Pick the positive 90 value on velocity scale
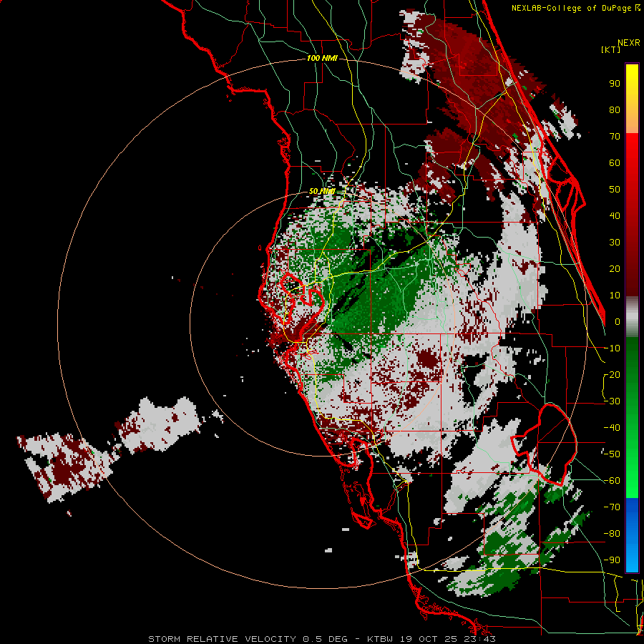The image size is (644, 644). coord(615,84)
